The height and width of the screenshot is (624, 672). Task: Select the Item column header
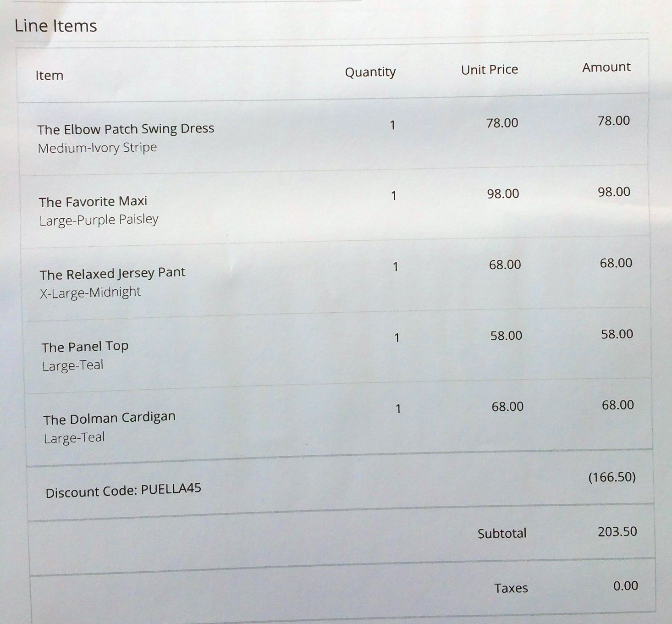pos(50,75)
